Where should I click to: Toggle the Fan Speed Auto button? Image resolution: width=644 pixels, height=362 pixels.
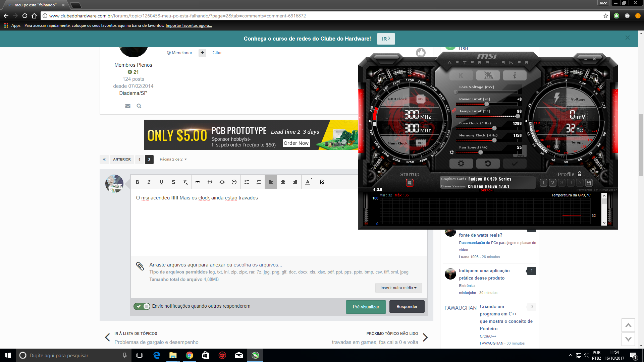tap(521, 156)
